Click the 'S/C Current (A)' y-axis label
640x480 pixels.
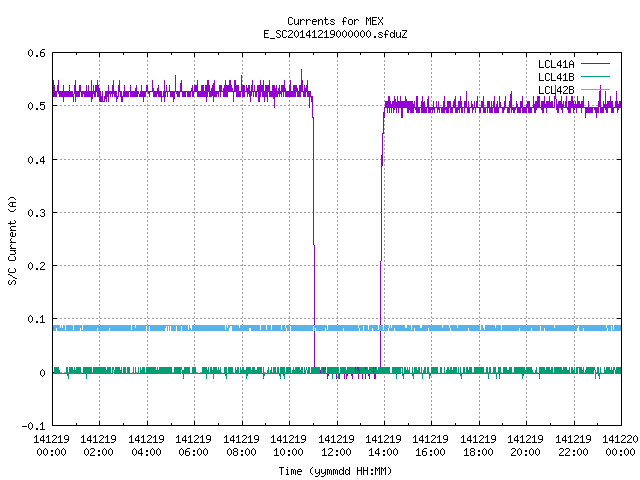[x=12, y=240]
